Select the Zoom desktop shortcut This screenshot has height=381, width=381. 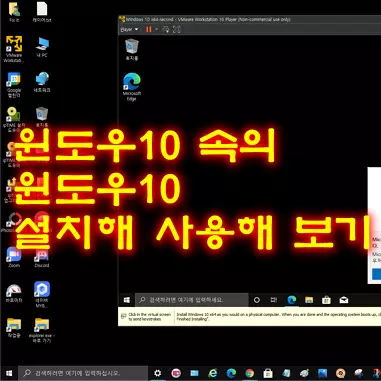(14, 257)
